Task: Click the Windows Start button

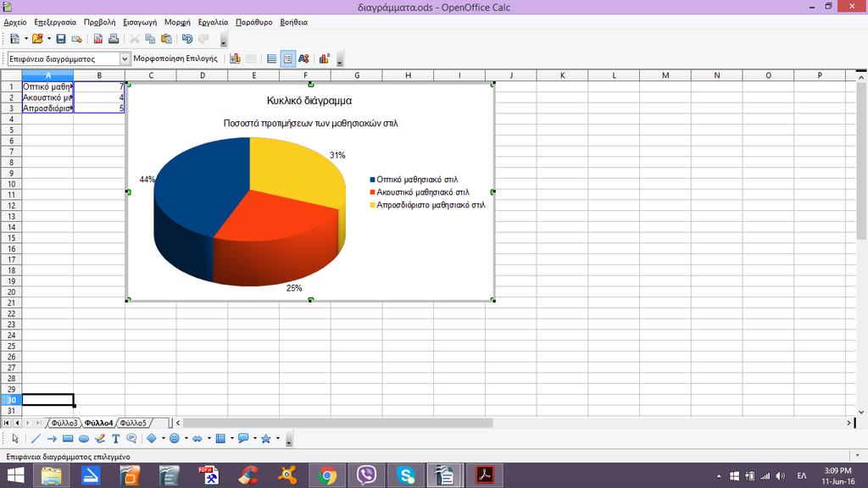Action: (15, 475)
